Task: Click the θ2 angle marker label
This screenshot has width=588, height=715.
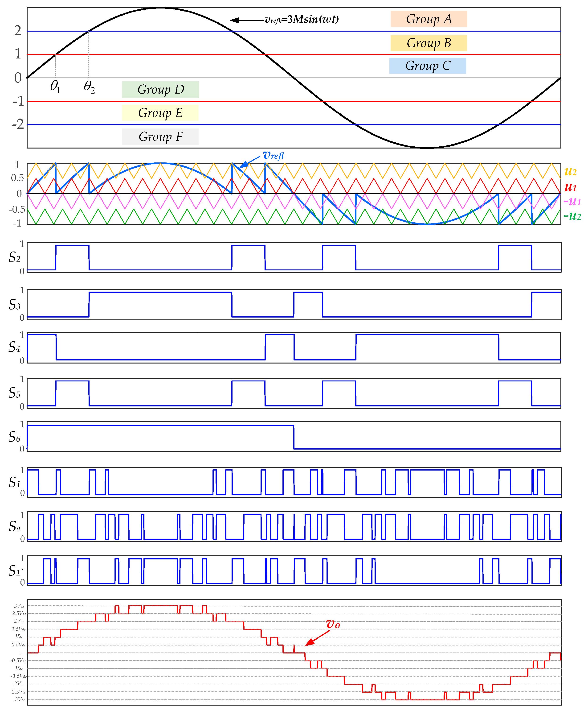Action: pos(89,87)
